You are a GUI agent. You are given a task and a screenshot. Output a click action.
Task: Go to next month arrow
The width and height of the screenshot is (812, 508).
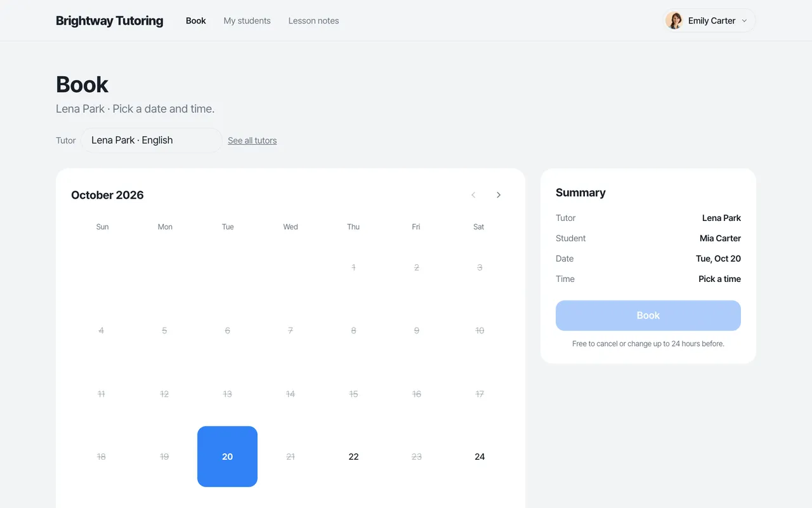pyautogui.click(x=499, y=195)
